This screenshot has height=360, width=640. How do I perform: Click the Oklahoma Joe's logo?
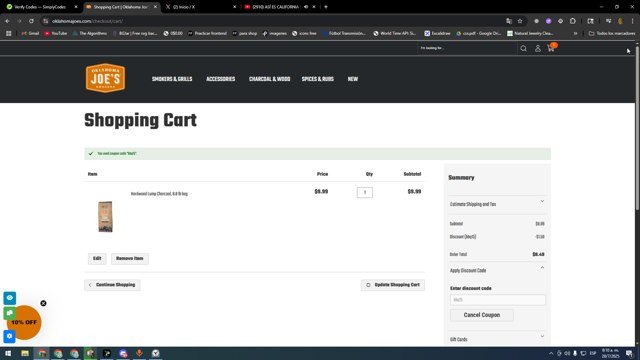coord(105,78)
